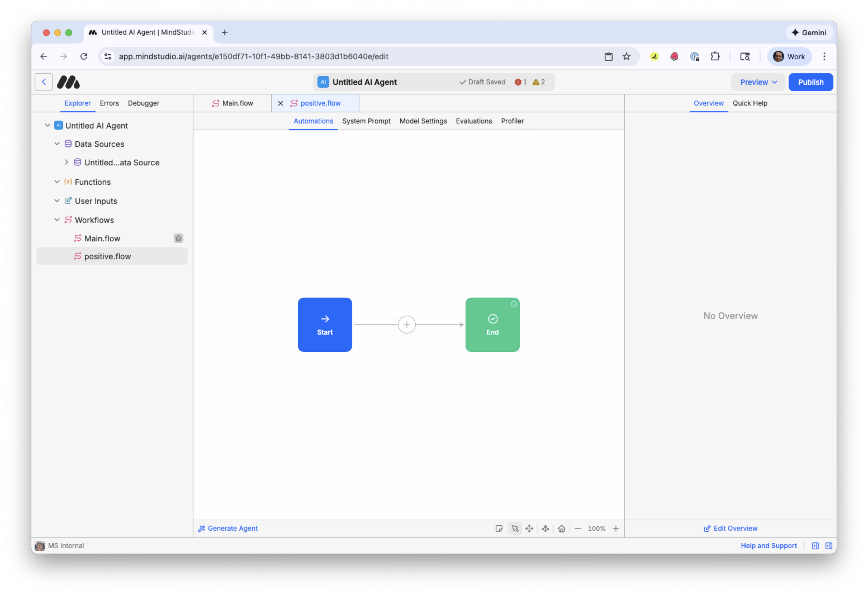Click the auto-layout tidy icon in canvas toolbar

click(545, 529)
